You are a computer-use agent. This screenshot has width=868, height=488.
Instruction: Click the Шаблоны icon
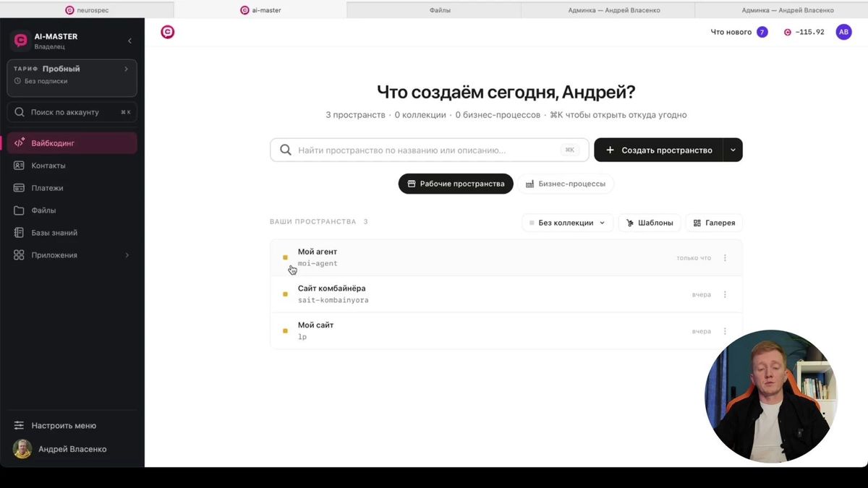click(x=630, y=223)
